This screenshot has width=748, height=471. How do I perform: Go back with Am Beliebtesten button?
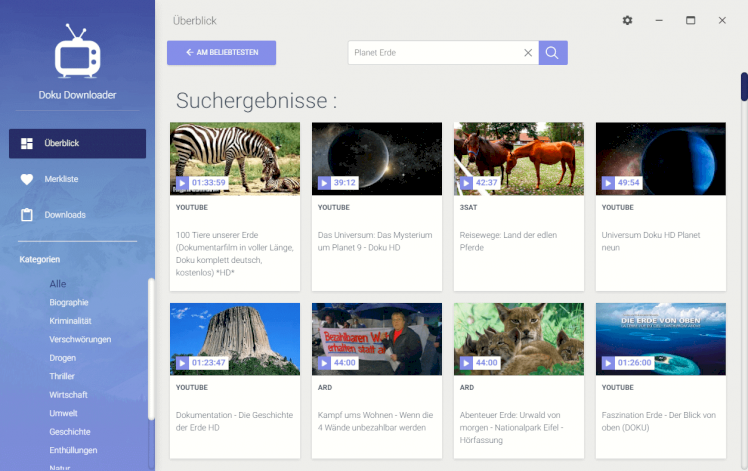[221, 53]
